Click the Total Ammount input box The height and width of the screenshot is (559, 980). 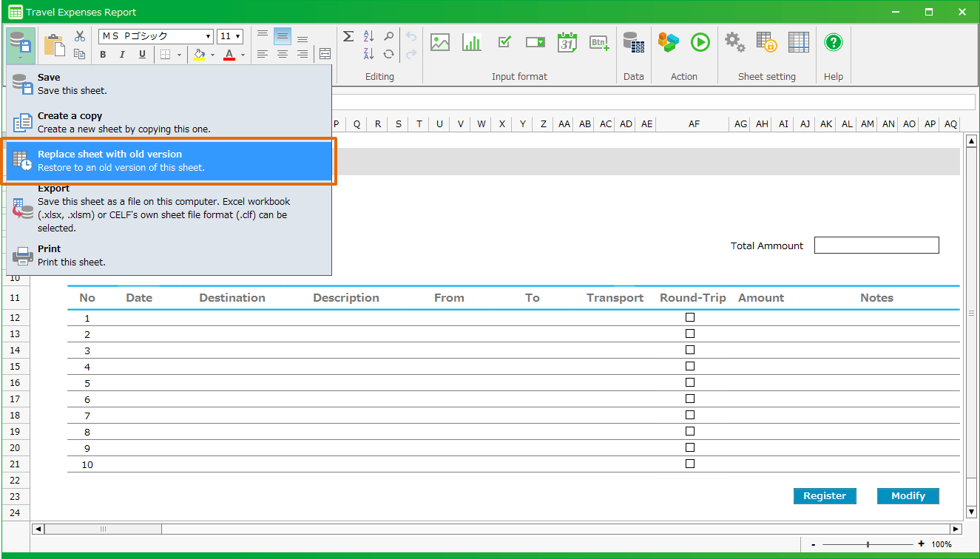[876, 245]
